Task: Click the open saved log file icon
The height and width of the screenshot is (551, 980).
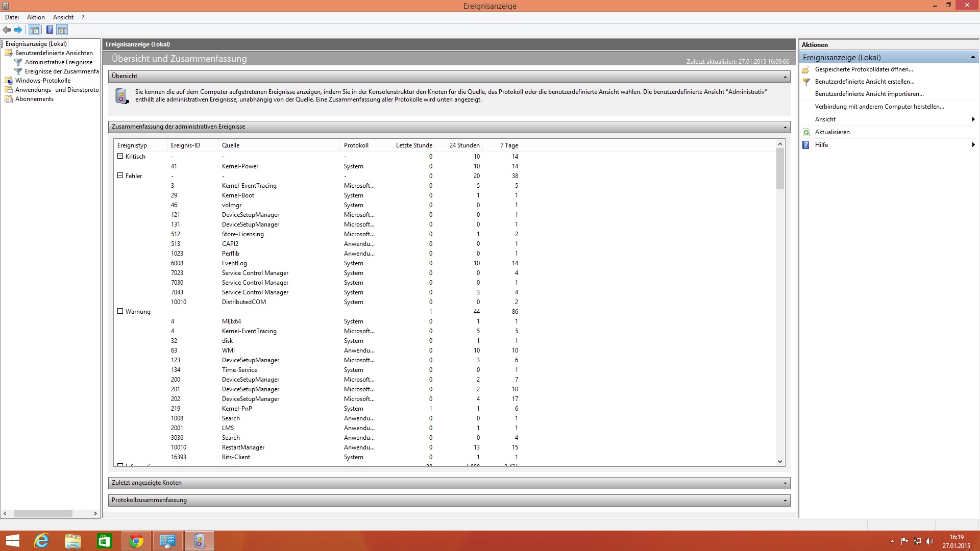Action: pyautogui.click(x=806, y=69)
